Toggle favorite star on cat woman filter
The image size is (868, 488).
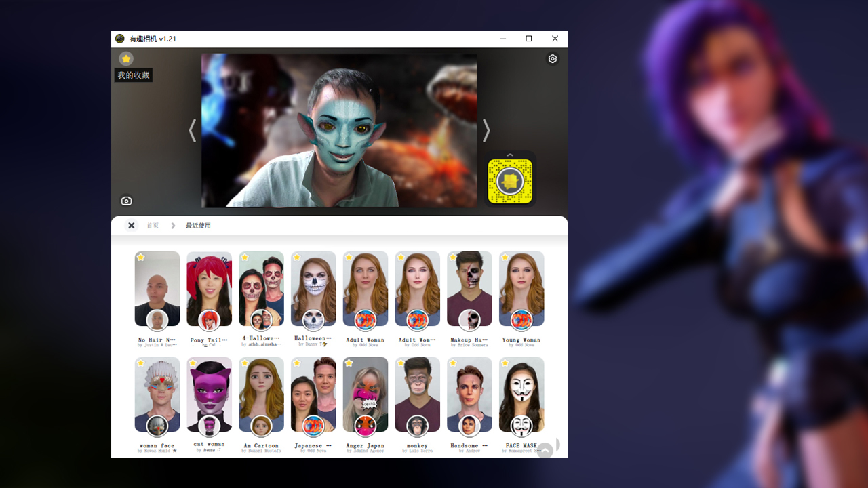[x=193, y=363]
